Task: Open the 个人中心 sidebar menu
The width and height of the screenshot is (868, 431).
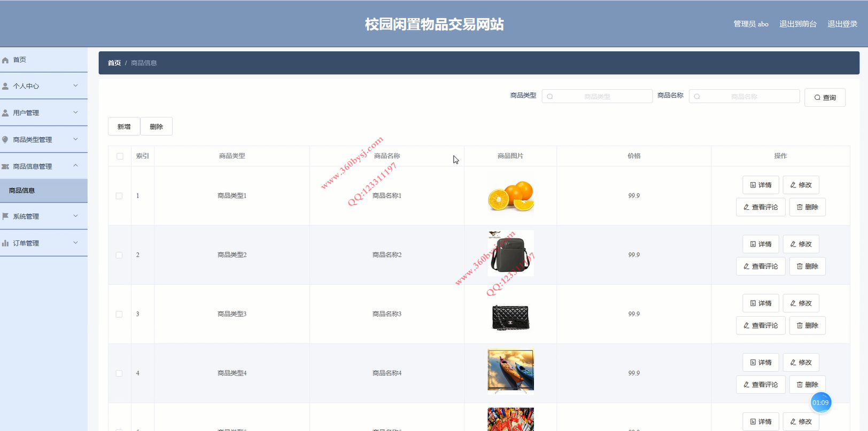Action: point(44,86)
